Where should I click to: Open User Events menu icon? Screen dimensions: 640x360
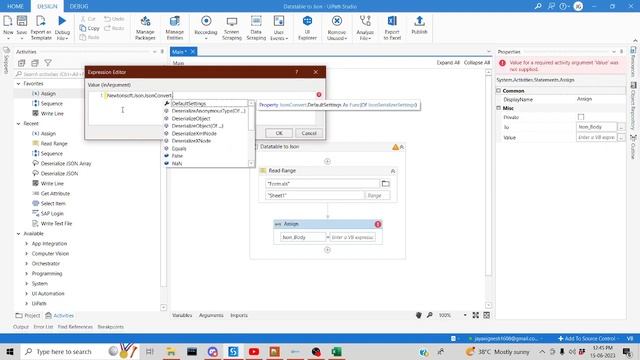pyautogui.click(x=279, y=21)
